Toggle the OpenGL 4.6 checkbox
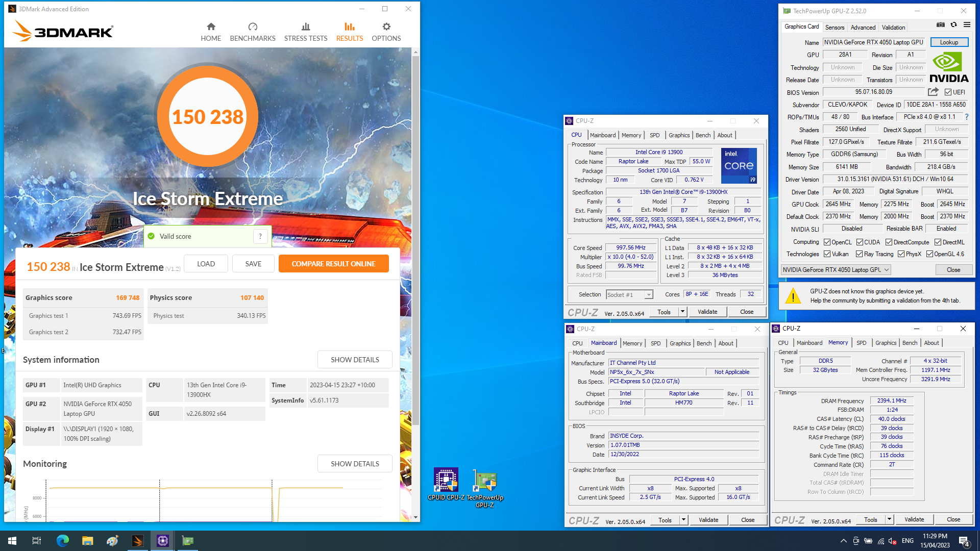Viewport: 980px width, 551px height. (x=929, y=254)
